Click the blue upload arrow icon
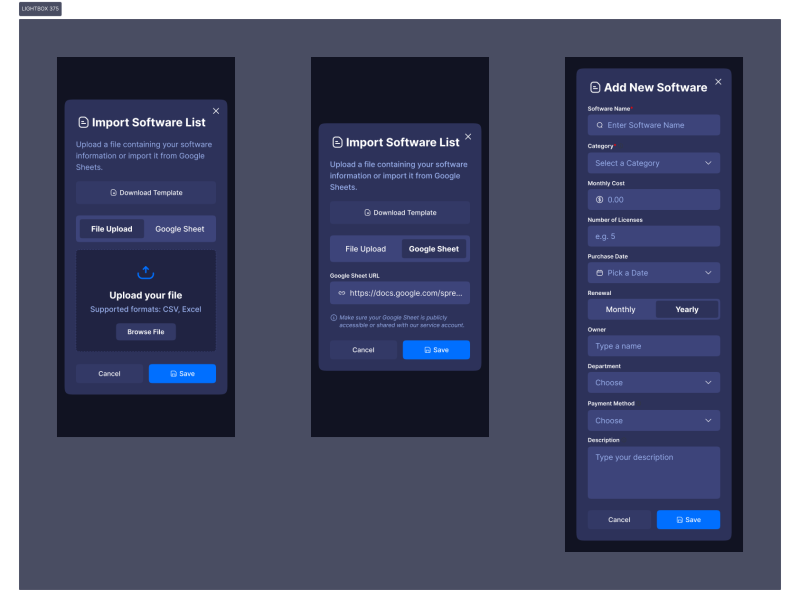800x609 pixels. click(146, 272)
